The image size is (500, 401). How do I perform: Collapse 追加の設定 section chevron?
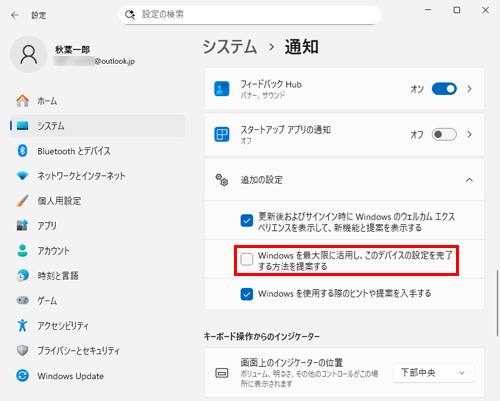(469, 180)
